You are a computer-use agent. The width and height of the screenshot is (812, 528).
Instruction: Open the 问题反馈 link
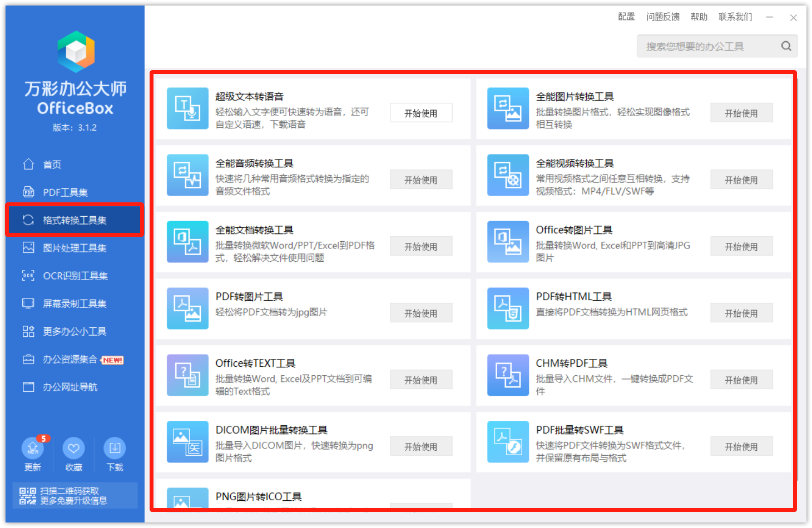click(x=663, y=17)
